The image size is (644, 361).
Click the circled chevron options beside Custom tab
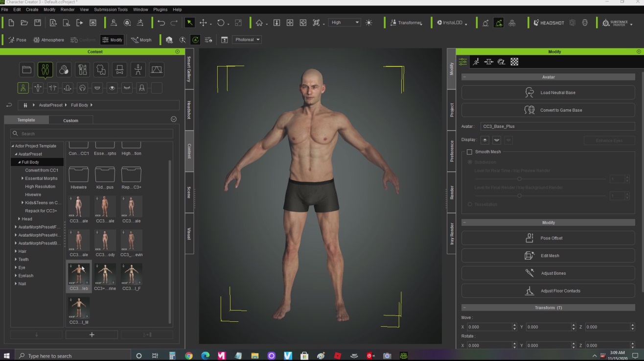coord(174,119)
